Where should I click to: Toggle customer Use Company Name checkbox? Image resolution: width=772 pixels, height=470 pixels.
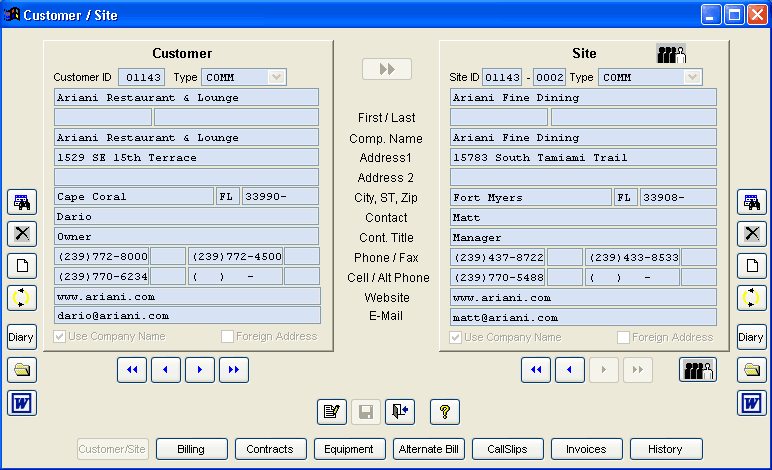click(60, 337)
